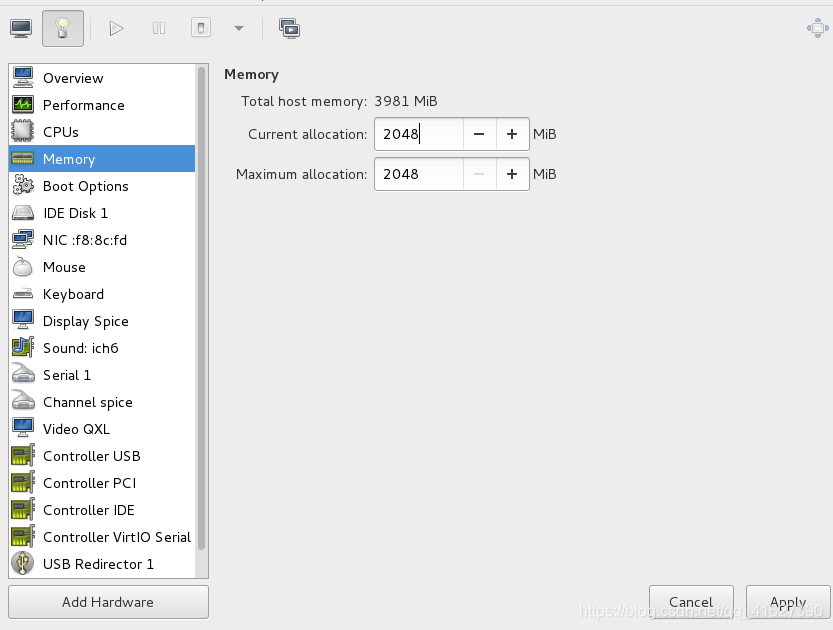Screen dimensions: 833x630
Task: Select Memory in the hardware list
Action: tap(102, 159)
